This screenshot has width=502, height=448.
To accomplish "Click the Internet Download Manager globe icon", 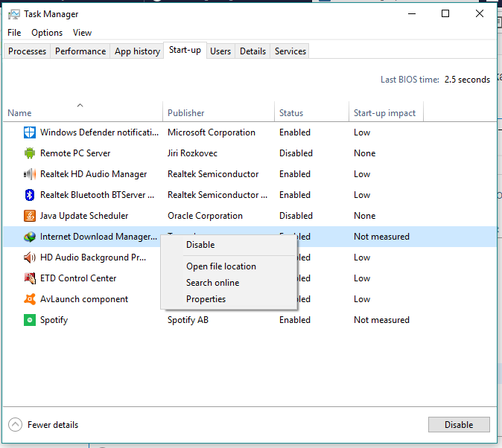I will point(30,237).
